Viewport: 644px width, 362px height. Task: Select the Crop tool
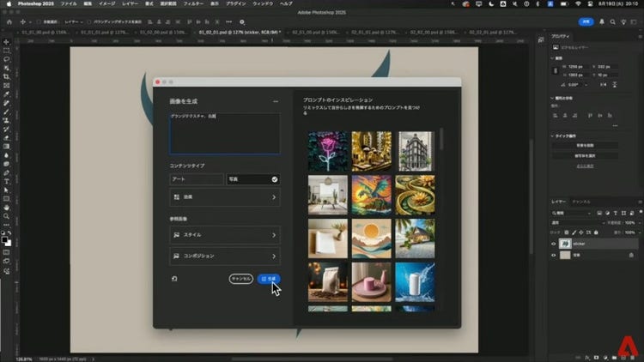point(6,76)
